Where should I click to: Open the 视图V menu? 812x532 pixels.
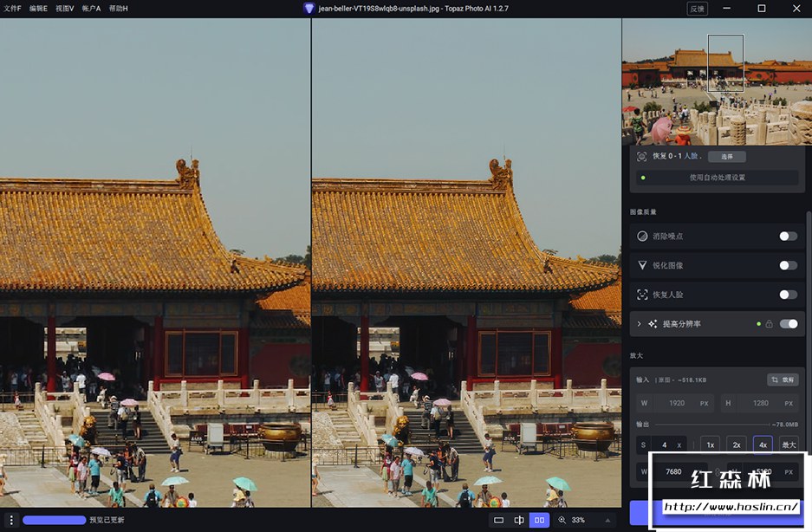[65, 9]
